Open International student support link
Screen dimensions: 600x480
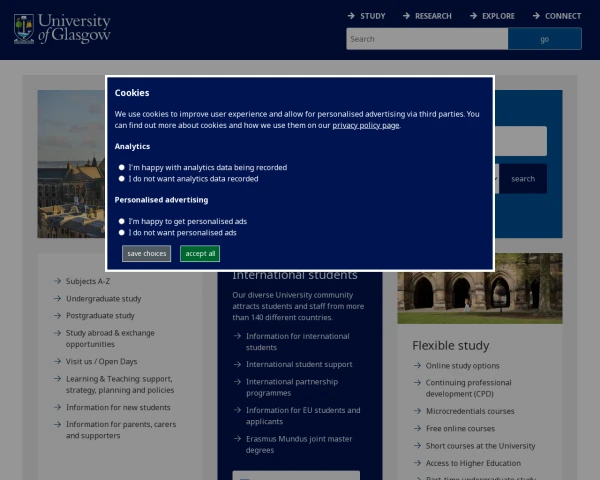(299, 364)
